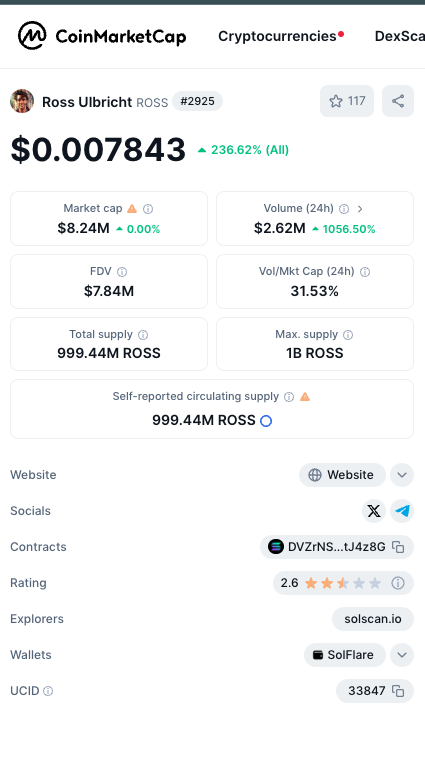This screenshot has height=761, width=425.
Task: Open the DexScan menu item
Action: (400, 36)
